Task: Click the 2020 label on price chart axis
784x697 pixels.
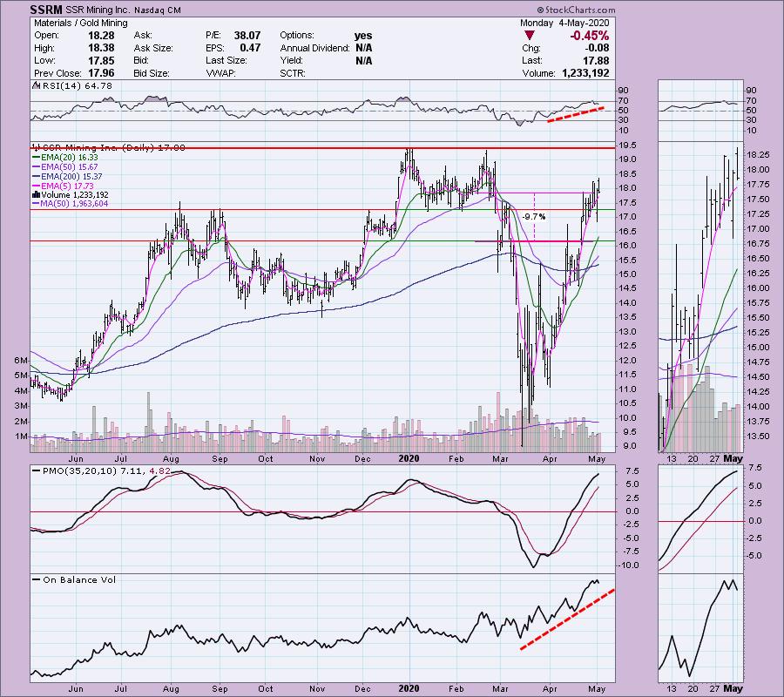Action: [x=409, y=458]
